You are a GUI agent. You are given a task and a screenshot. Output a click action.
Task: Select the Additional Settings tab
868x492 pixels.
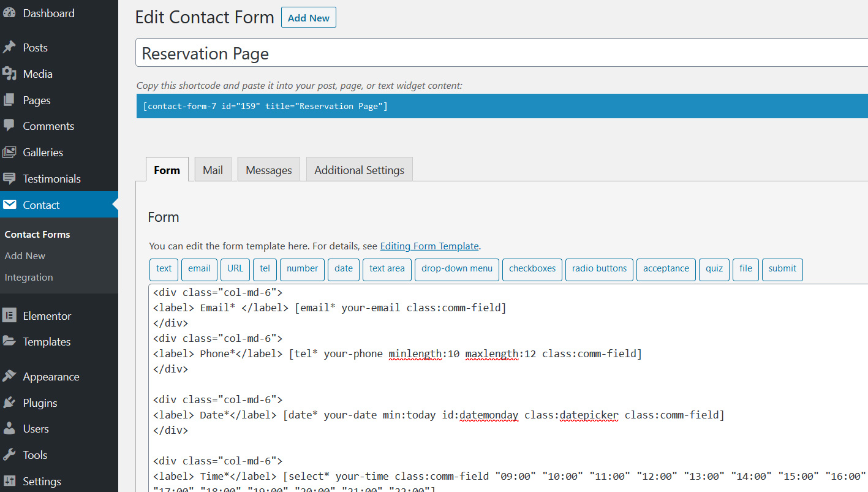tap(359, 170)
